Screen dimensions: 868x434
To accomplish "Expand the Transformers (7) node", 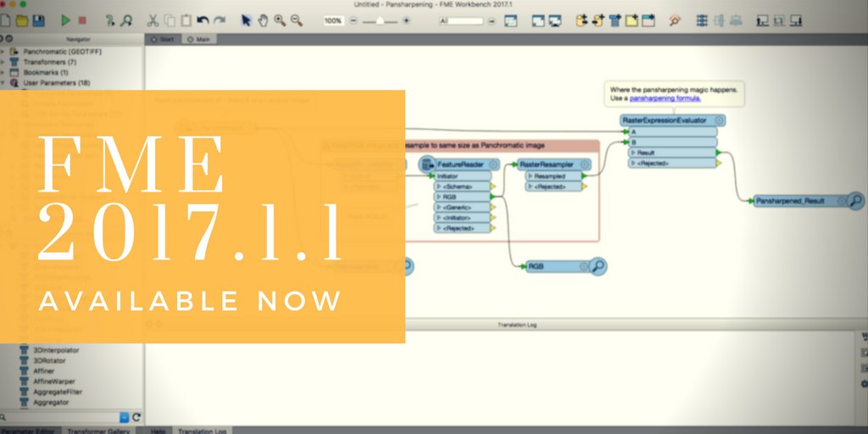I will point(3,62).
